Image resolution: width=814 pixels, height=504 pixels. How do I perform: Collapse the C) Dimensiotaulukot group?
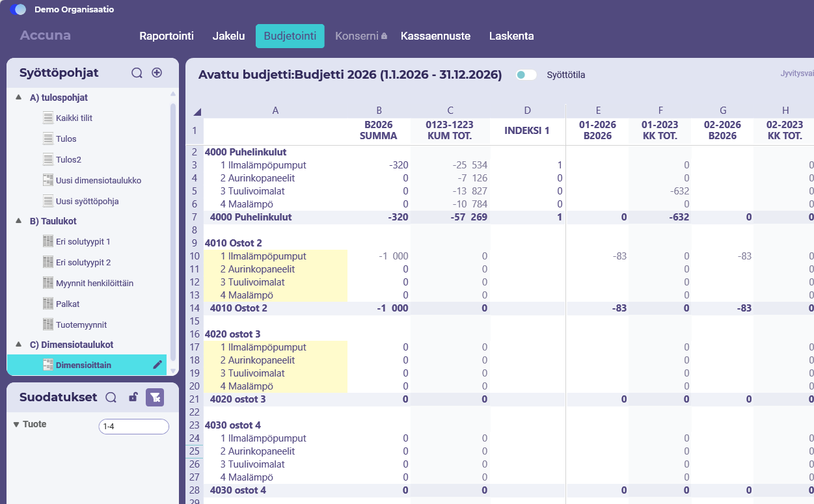[x=19, y=345]
